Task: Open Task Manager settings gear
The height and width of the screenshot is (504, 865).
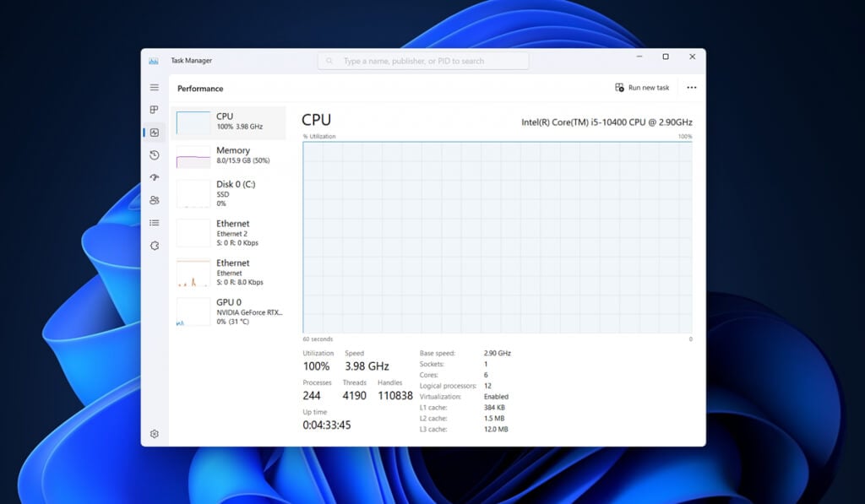Action: click(x=155, y=434)
